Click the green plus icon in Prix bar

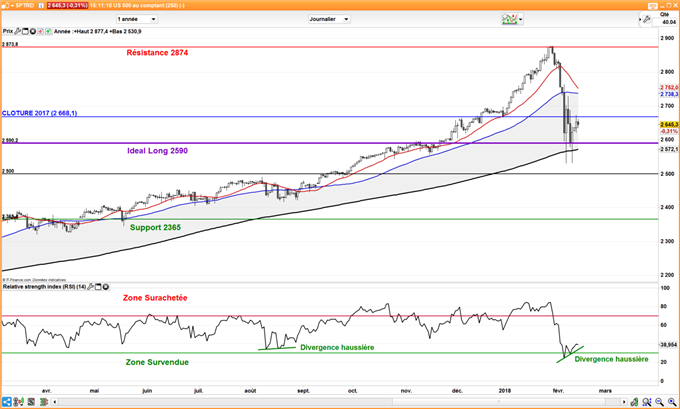click(48, 31)
